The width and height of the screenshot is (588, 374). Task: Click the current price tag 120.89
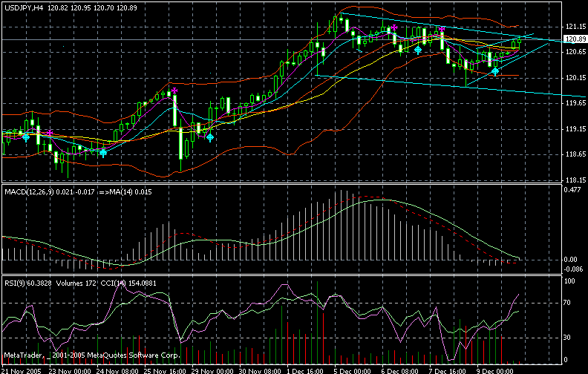pos(575,39)
